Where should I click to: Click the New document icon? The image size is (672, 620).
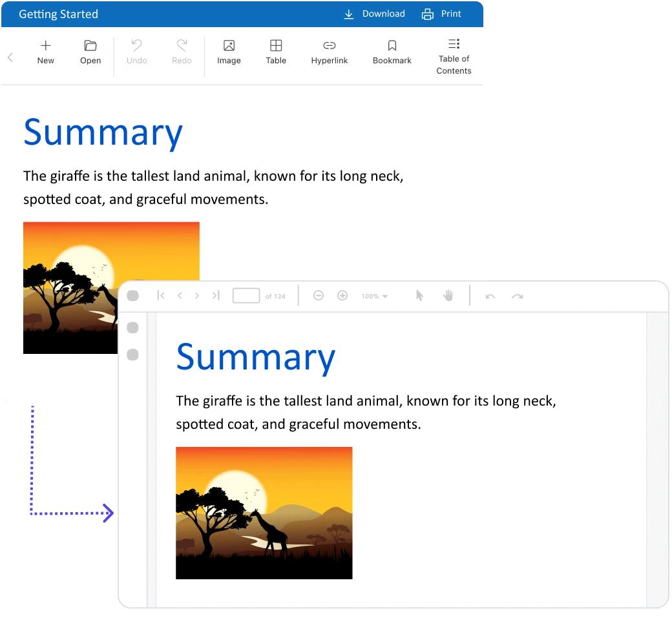(x=45, y=46)
